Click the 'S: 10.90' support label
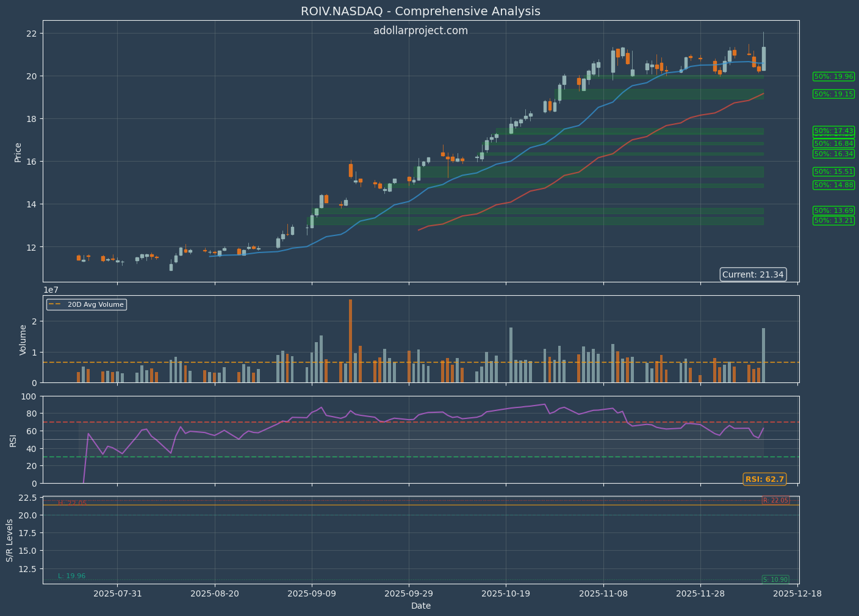This screenshot has height=616, width=859. tap(775, 579)
